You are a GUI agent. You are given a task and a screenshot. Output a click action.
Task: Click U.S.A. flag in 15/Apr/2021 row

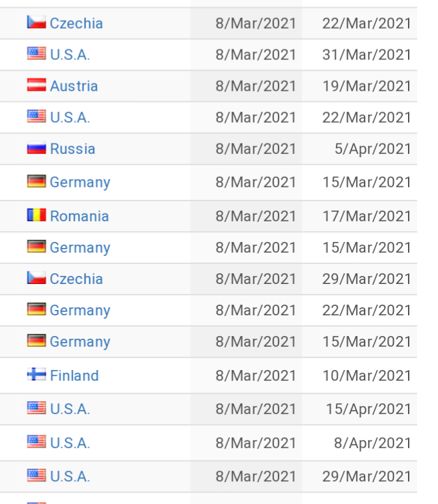tap(36, 408)
